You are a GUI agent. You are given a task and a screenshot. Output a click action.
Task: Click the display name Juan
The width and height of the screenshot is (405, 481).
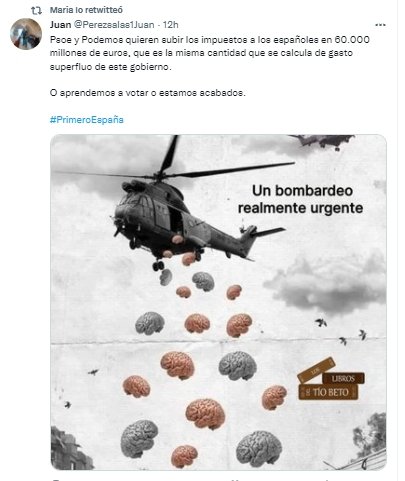[x=60, y=25]
